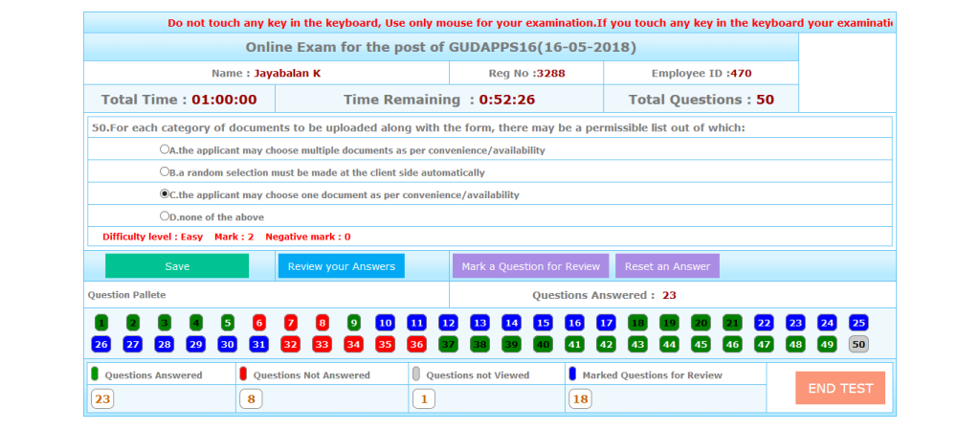Click the END TEST button

click(840, 388)
